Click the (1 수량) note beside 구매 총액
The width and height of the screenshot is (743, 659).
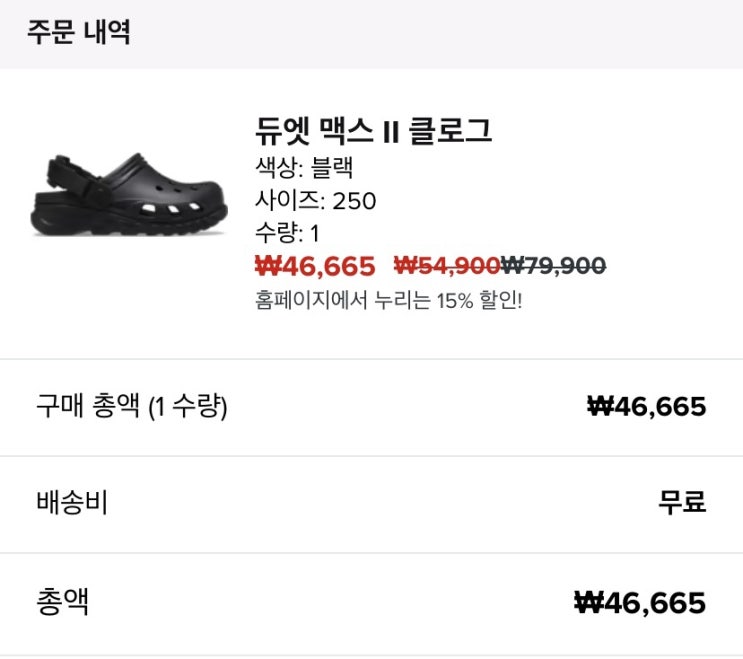tap(187, 407)
